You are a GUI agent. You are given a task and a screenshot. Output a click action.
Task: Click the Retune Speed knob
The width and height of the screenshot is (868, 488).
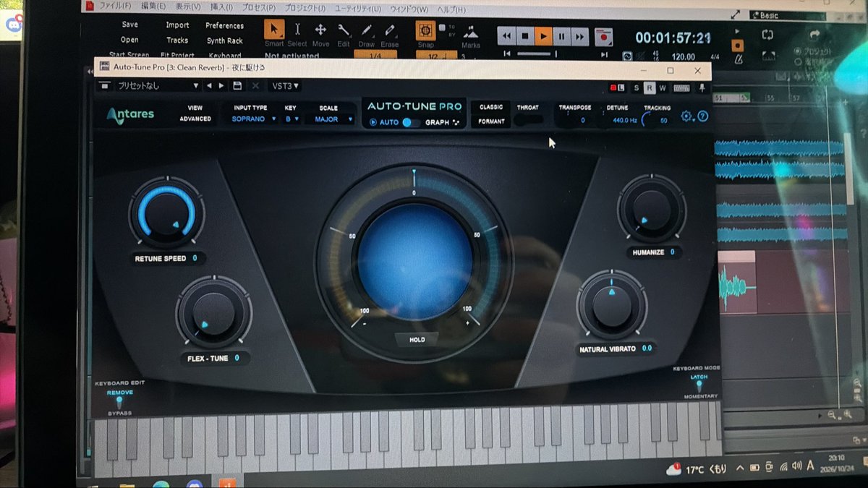point(166,213)
